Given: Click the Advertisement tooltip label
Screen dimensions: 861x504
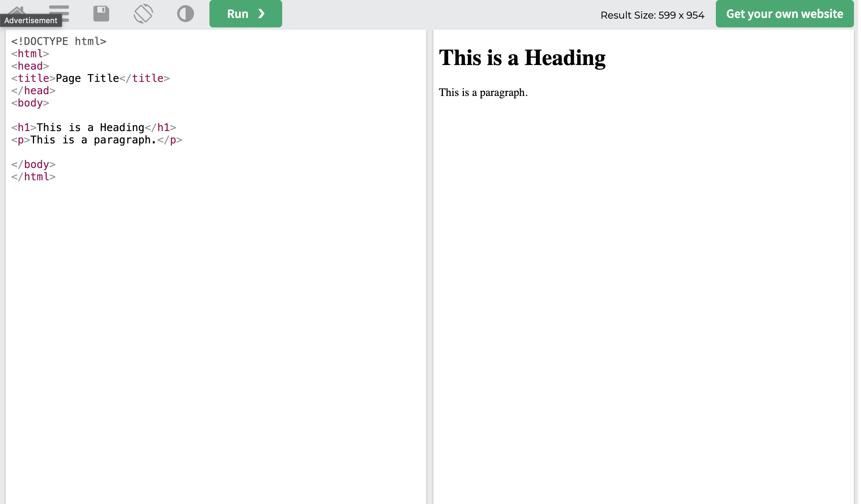Looking at the screenshot, I should click(31, 20).
